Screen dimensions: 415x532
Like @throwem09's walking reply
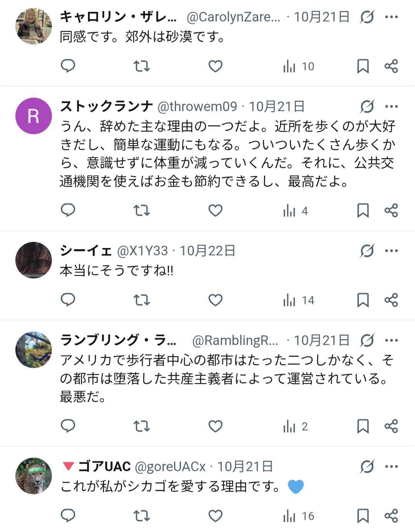pyautogui.click(x=215, y=211)
